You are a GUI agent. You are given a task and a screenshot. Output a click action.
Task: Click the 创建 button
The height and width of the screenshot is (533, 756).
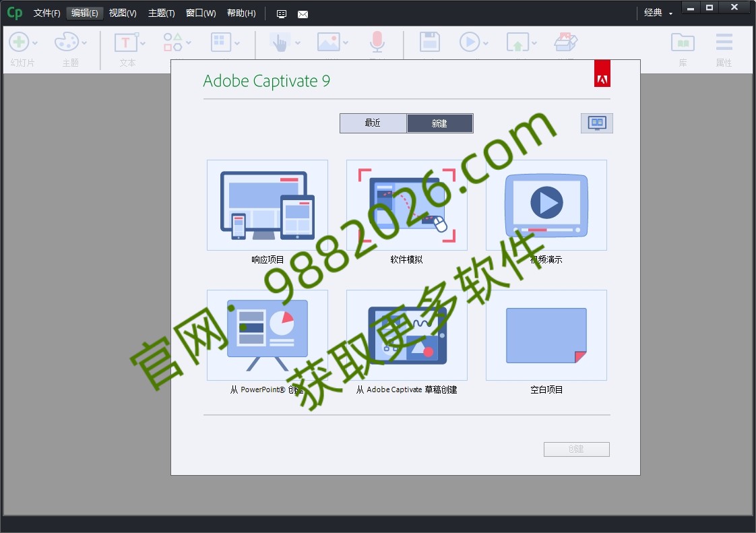coord(576,449)
